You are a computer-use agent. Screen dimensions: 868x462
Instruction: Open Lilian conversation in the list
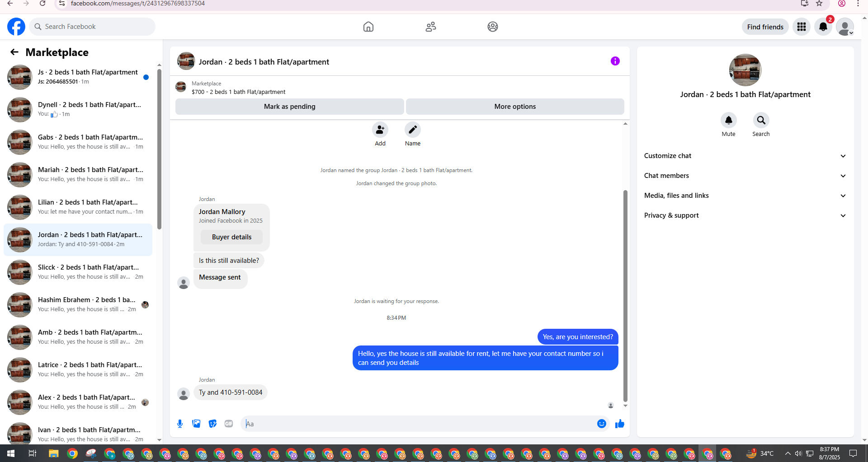tap(78, 207)
